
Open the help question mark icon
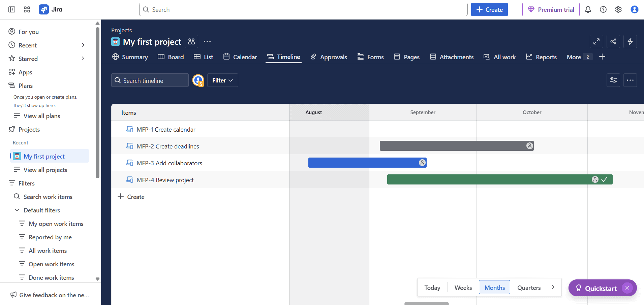coord(603,9)
